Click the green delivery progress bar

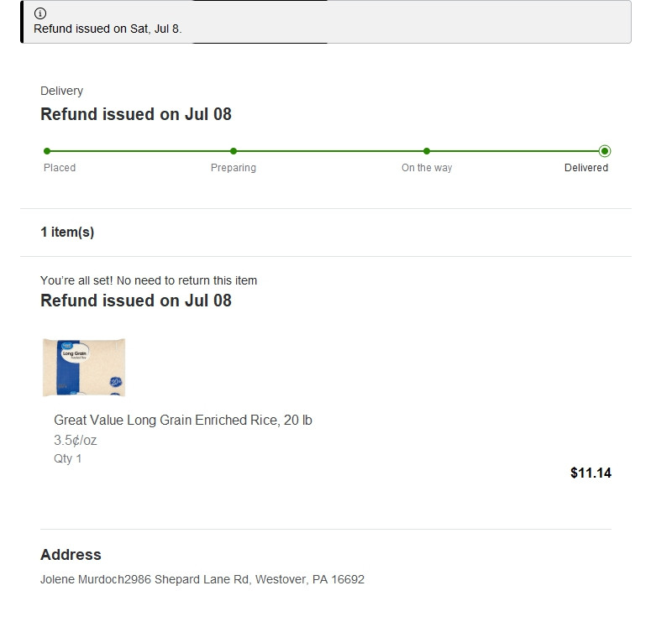(x=328, y=151)
